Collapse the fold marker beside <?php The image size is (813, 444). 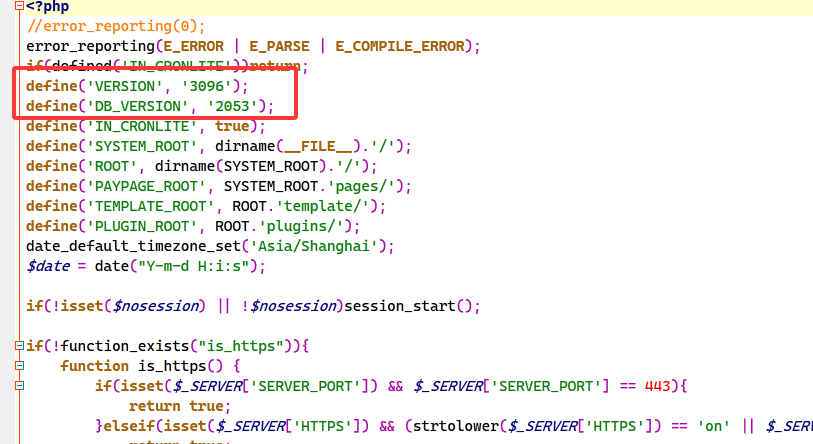(x=18, y=7)
